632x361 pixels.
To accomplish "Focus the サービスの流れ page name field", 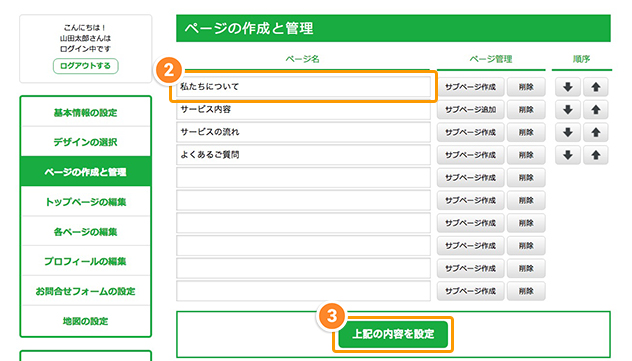I will pyautogui.click(x=303, y=132).
